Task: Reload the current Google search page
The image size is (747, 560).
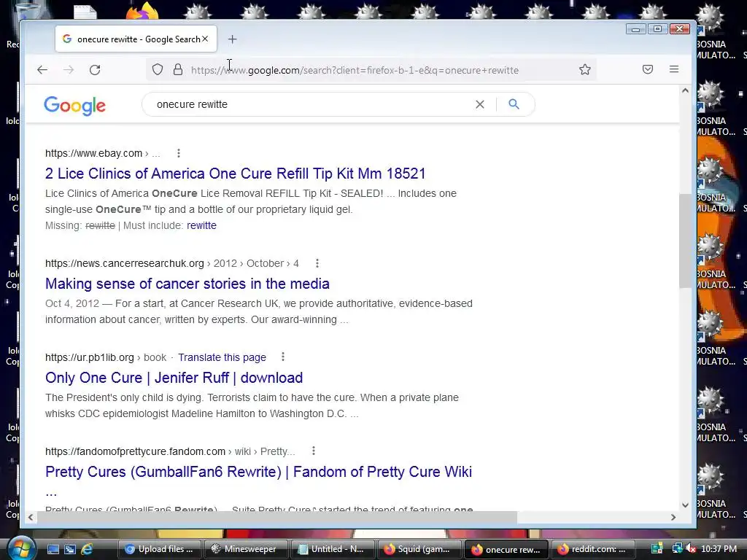Action: pyautogui.click(x=95, y=70)
